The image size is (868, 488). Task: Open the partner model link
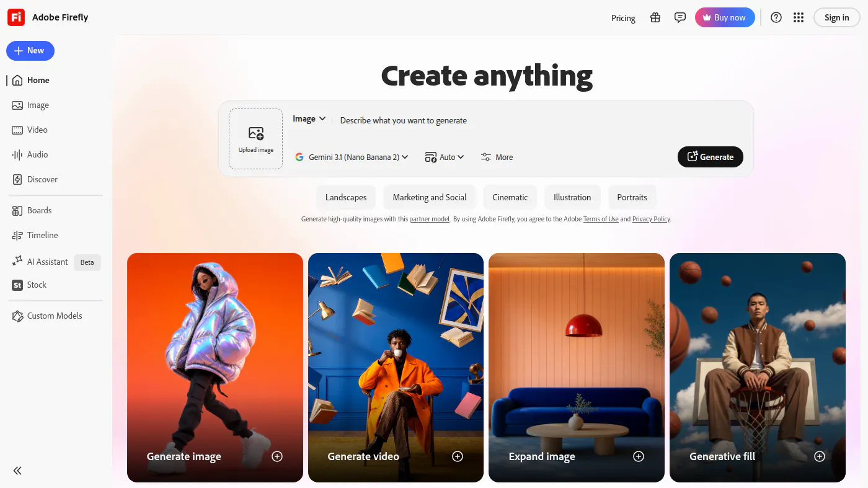430,219
